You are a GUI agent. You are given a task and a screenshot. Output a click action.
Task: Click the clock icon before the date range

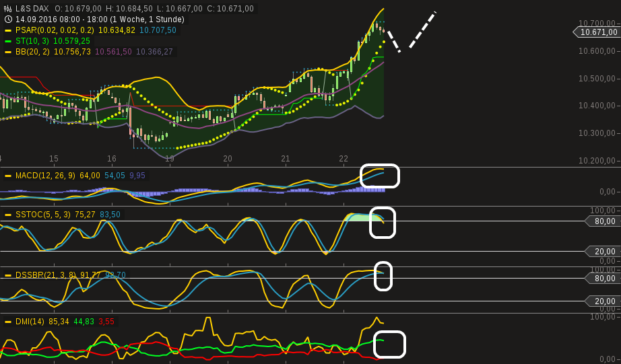7,20
